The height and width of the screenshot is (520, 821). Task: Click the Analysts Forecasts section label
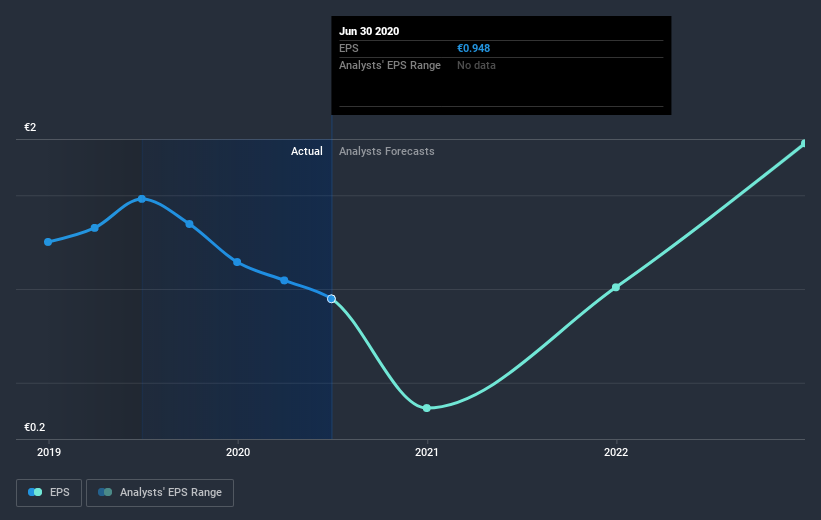coord(386,151)
